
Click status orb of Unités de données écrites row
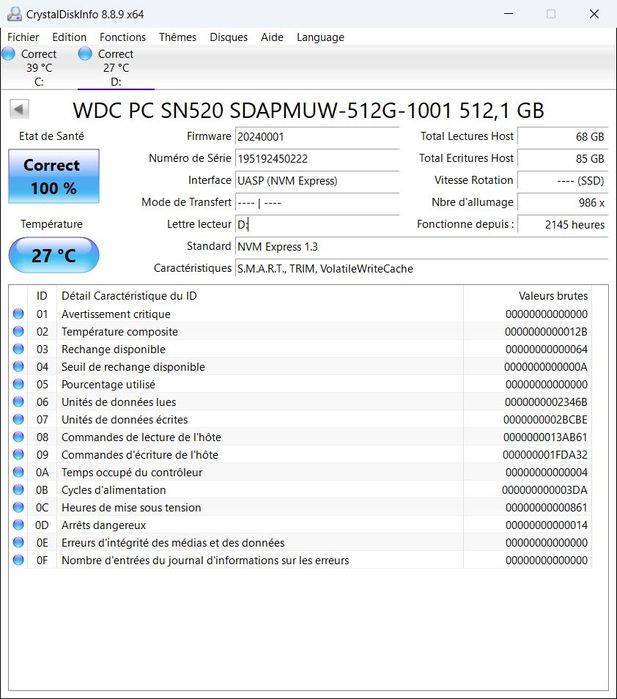pyautogui.click(x=18, y=419)
